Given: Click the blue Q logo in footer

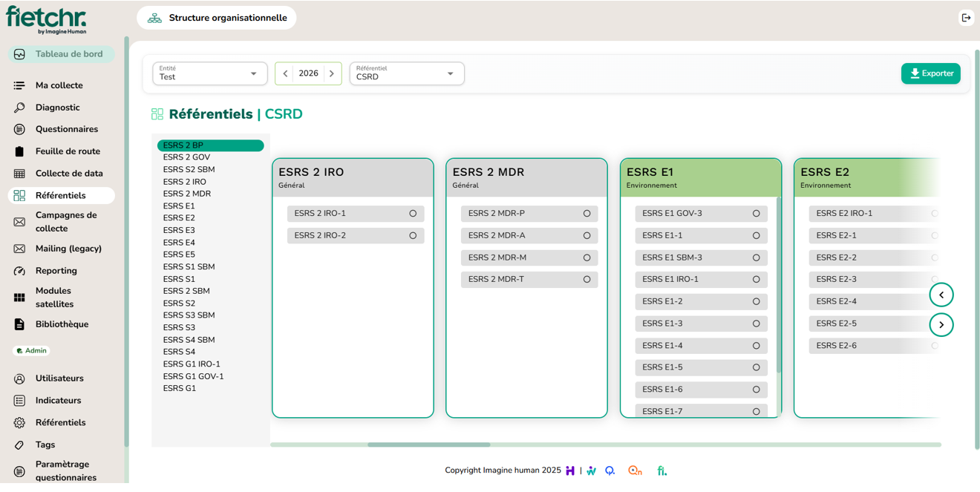Looking at the screenshot, I should pyautogui.click(x=610, y=470).
